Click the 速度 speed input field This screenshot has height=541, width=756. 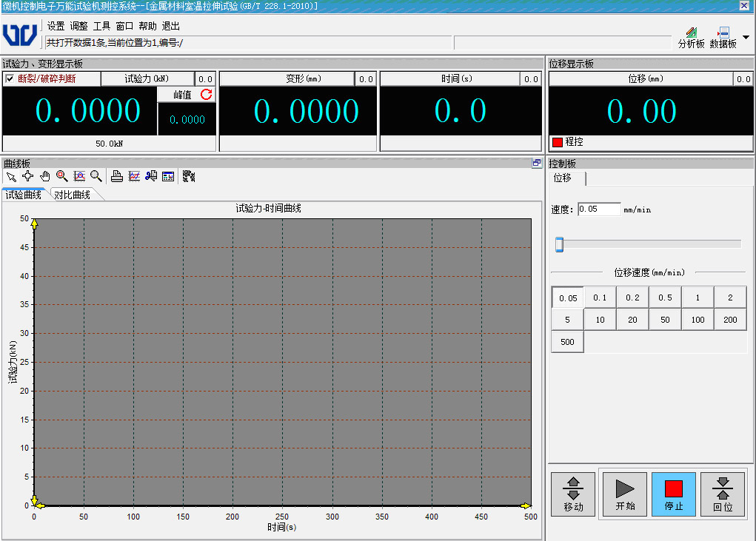click(598, 209)
